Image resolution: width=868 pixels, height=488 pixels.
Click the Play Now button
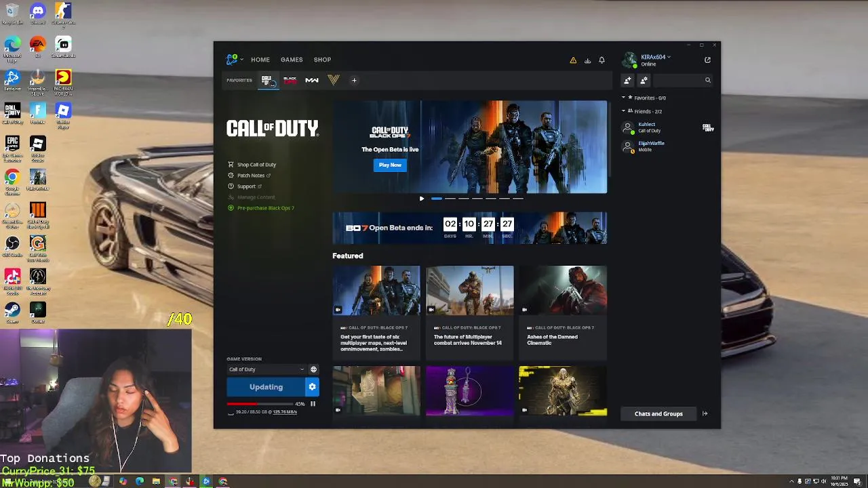pos(390,165)
